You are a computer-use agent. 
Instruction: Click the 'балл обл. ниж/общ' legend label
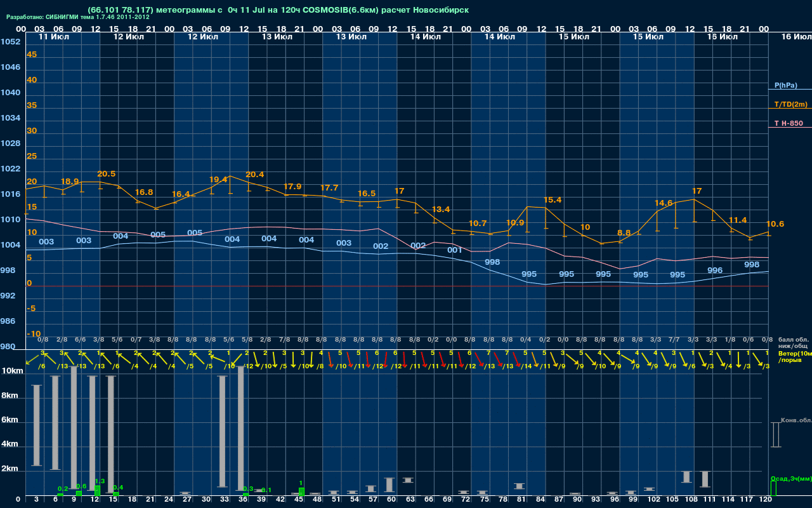pyautogui.click(x=793, y=343)
